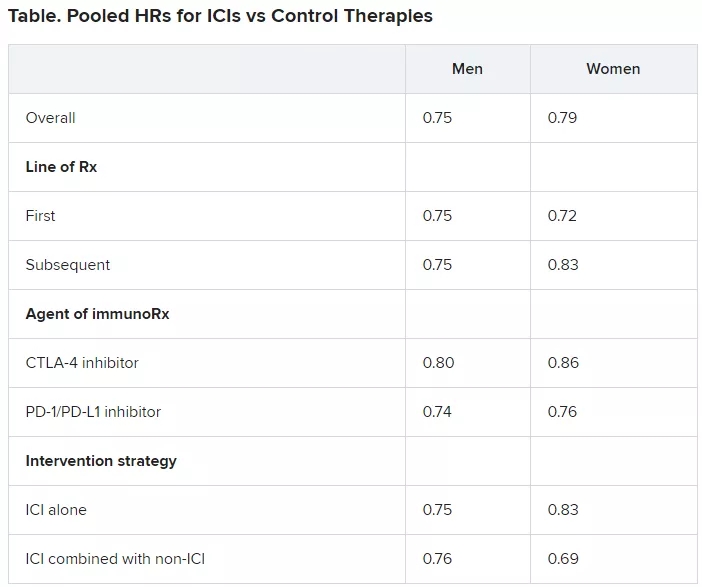This screenshot has width=702, height=587.
Task: Click the 'Line of Rx' section heading
Action: 61,167
